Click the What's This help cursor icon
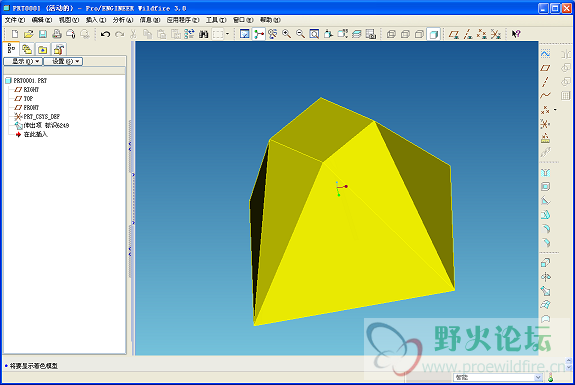Image resolution: width=575 pixels, height=385 pixels. [516, 34]
